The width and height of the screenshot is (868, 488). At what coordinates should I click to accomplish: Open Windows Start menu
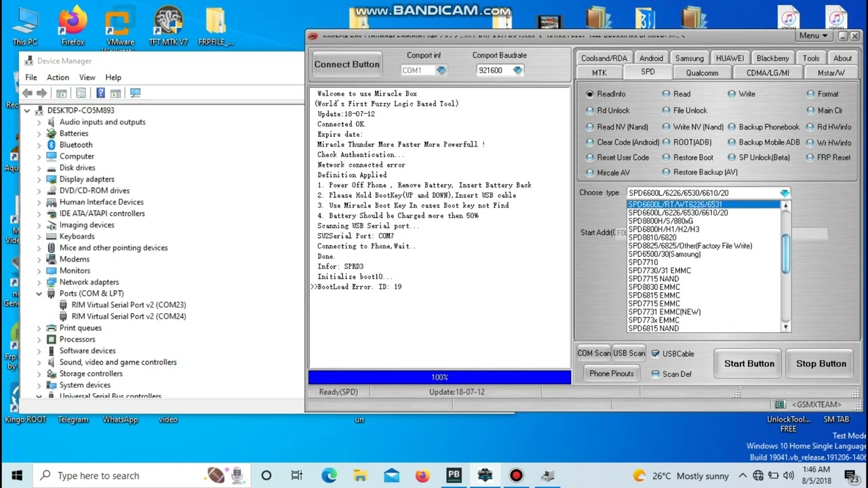pos(16,475)
